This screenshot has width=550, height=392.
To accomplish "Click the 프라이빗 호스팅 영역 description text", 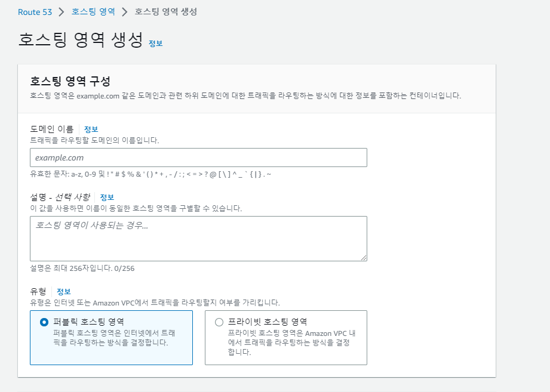I will click(291, 342).
